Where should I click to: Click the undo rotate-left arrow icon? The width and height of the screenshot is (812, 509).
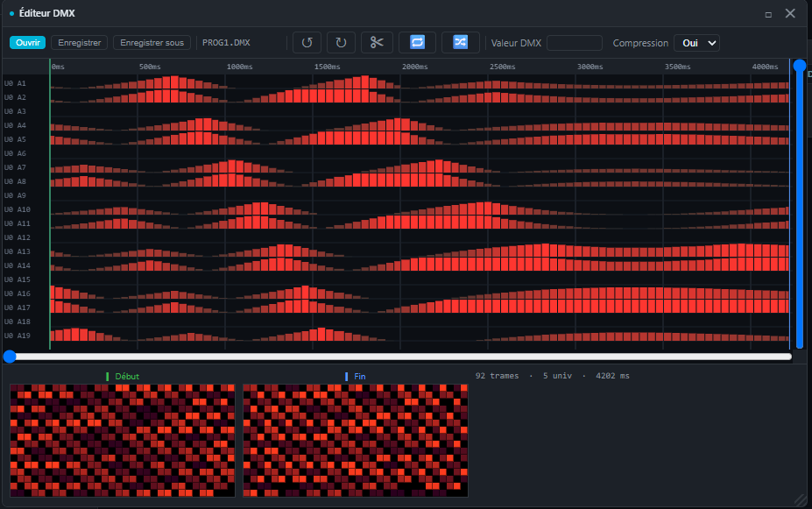[x=307, y=42]
